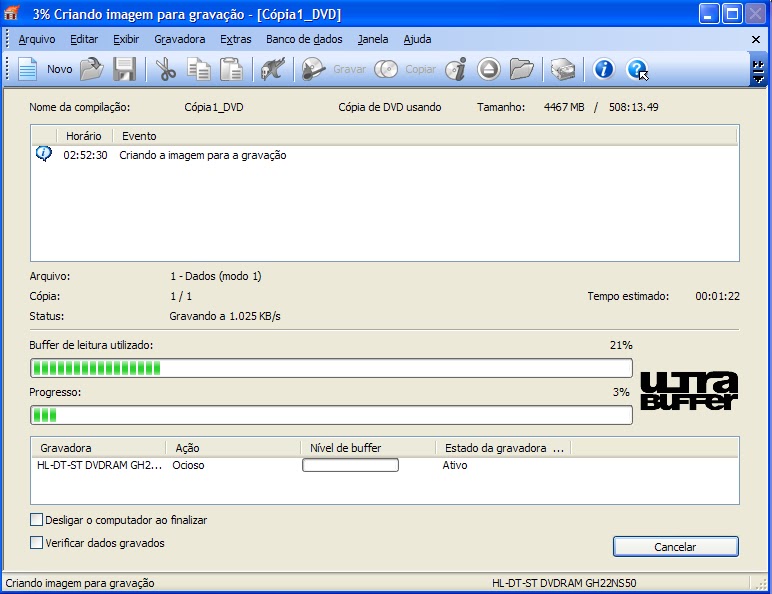Enable Verificar dados gravados checkbox
Image resolution: width=772 pixels, height=594 pixels.
36,543
